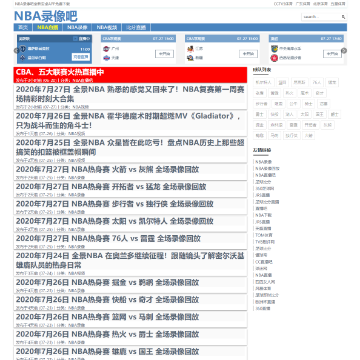Select 凯尔特人 team tag in sidebar
360x360 pixels.
264,82
